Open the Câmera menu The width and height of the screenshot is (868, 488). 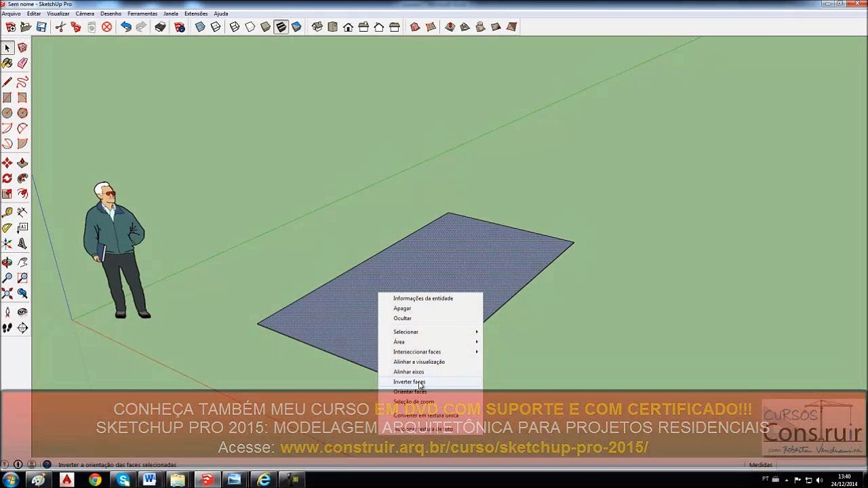tap(85, 14)
